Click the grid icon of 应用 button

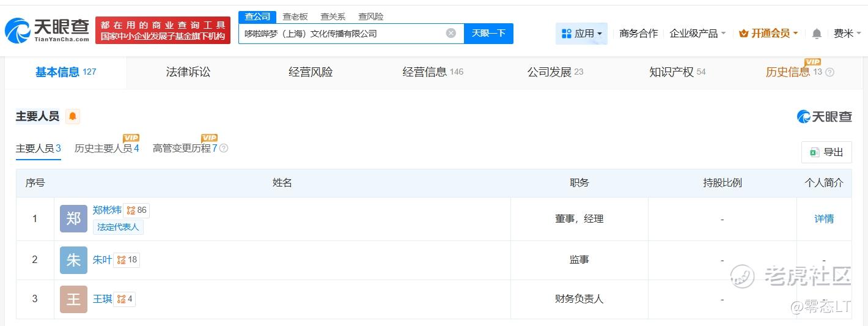click(566, 34)
